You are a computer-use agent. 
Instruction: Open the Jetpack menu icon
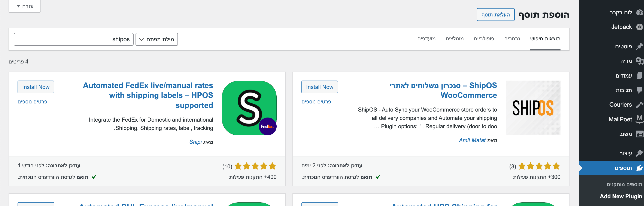pos(639,27)
